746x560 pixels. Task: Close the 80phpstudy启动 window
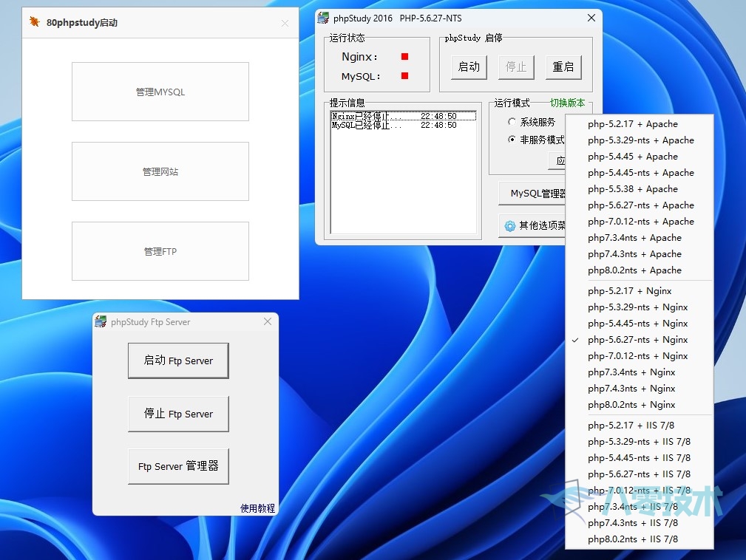pyautogui.click(x=285, y=24)
